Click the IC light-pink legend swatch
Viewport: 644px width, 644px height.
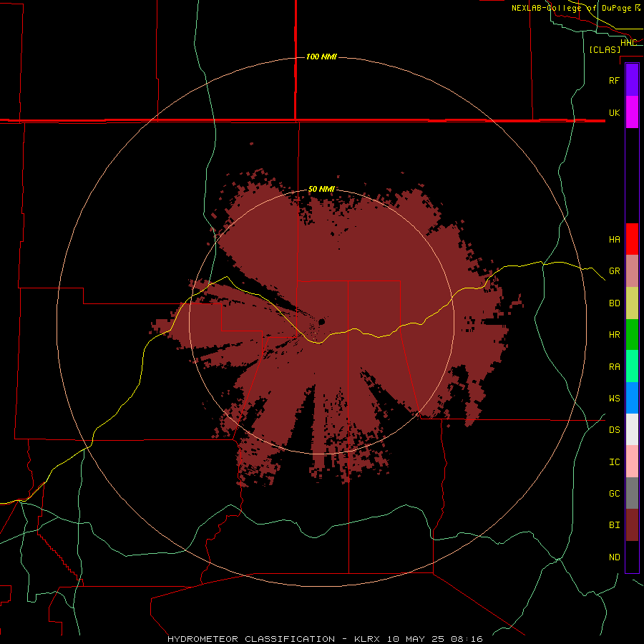[x=632, y=462]
